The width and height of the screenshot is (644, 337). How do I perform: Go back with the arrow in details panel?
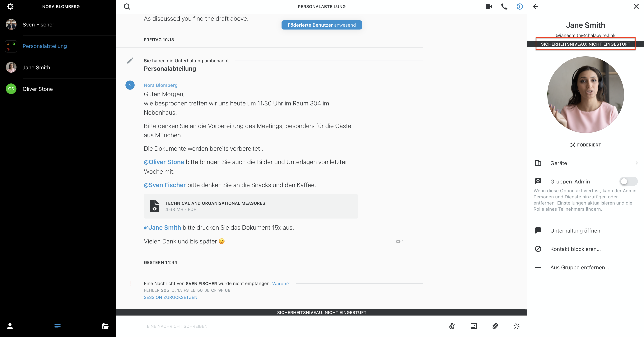coord(535,7)
